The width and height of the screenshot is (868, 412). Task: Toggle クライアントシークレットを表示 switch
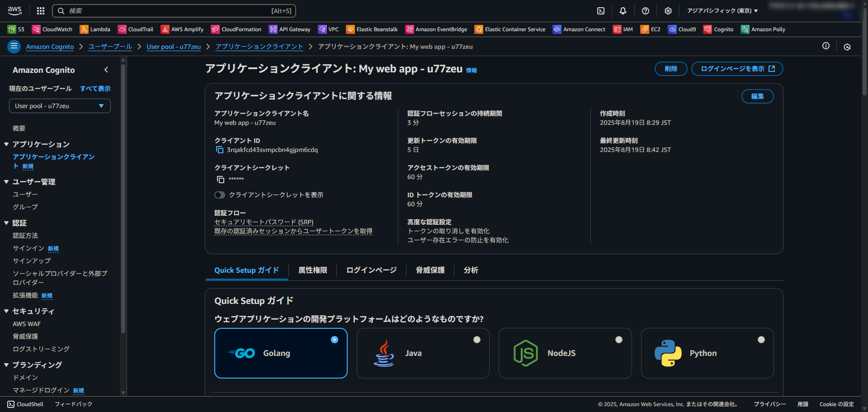pos(220,195)
